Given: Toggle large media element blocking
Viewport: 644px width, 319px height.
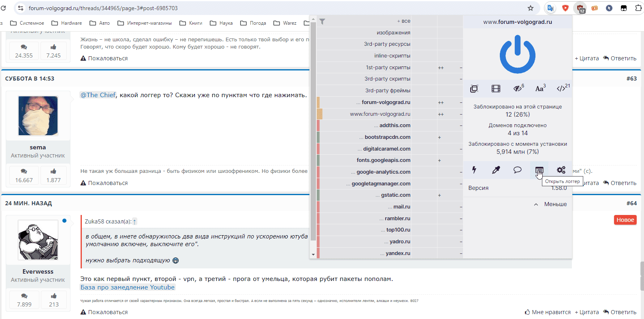Looking at the screenshot, I should [x=496, y=89].
